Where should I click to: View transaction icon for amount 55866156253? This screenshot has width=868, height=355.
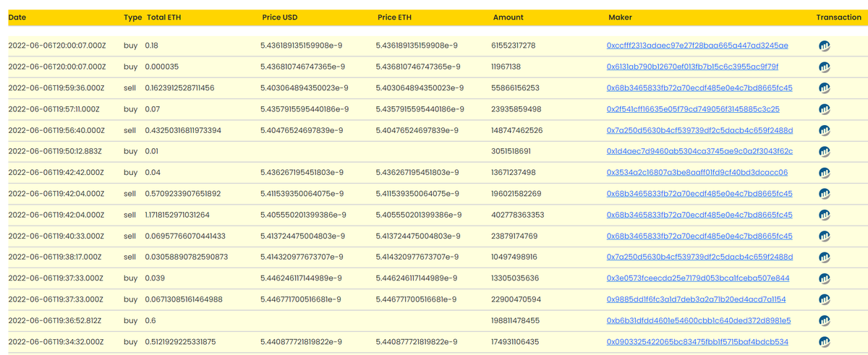pyautogui.click(x=824, y=88)
